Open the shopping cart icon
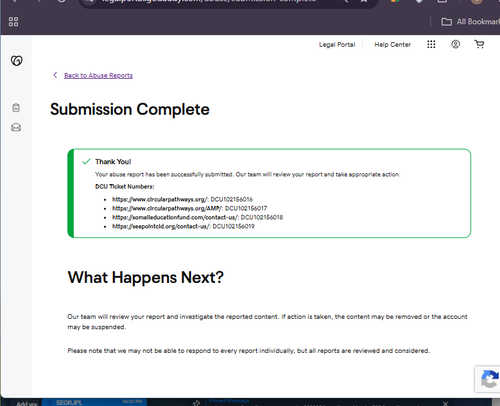The height and width of the screenshot is (406, 500). 479,44
